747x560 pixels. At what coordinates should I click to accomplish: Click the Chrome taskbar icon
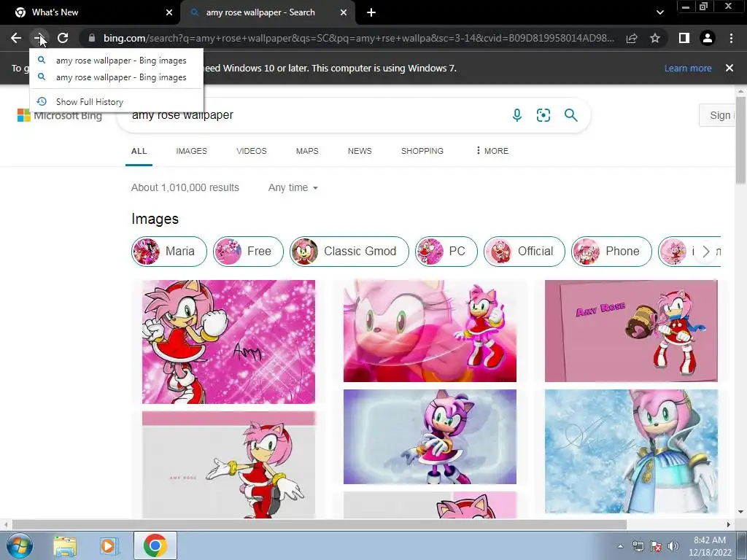(155, 545)
